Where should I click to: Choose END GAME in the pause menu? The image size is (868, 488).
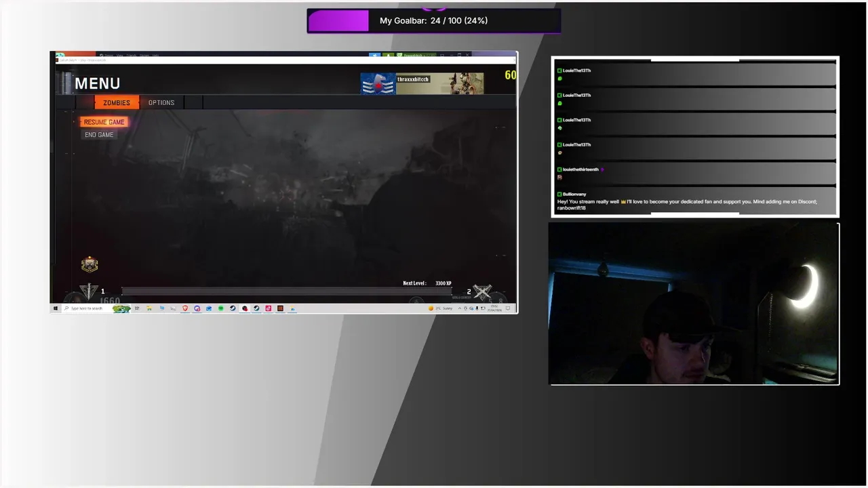(99, 135)
